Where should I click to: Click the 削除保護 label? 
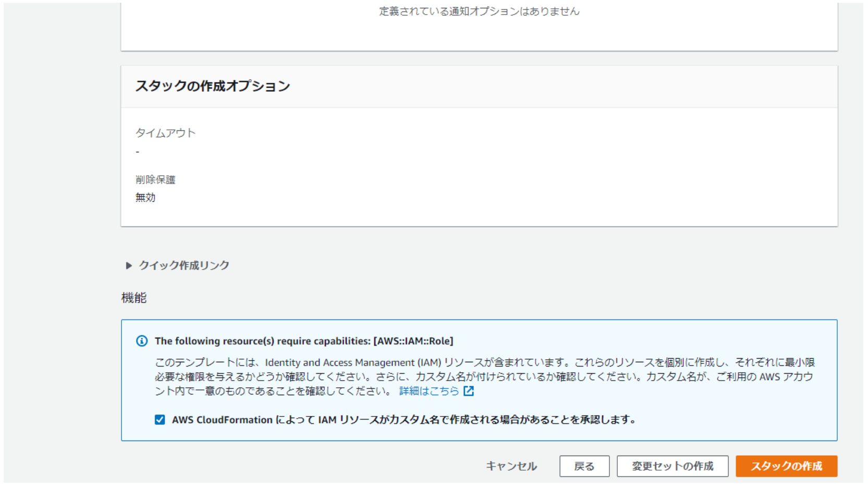(x=155, y=180)
